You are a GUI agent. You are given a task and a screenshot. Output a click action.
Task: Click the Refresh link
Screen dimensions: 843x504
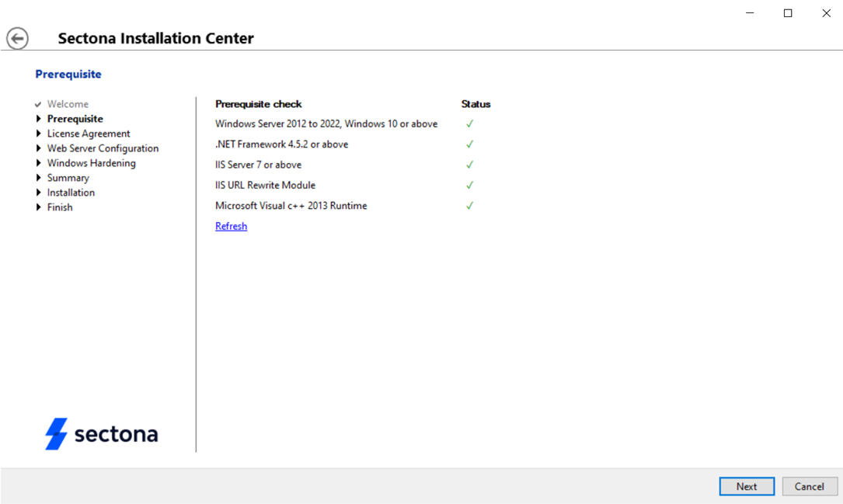(x=231, y=225)
